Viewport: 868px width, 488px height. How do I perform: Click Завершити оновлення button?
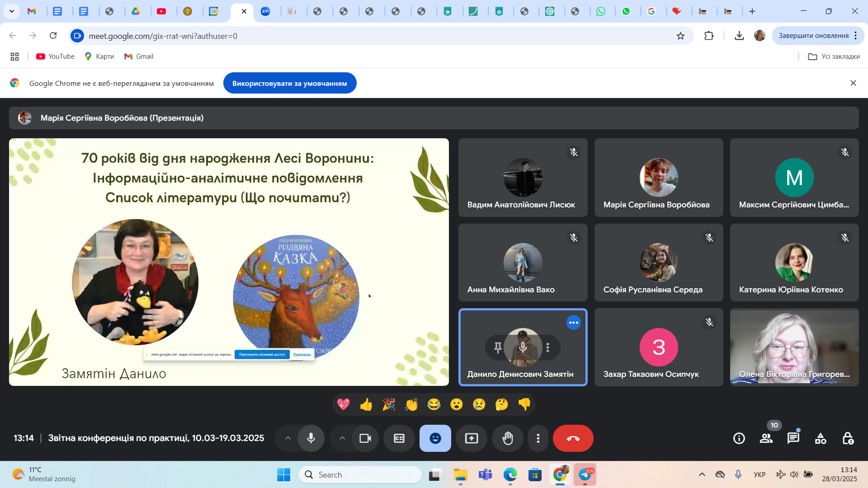coord(813,36)
